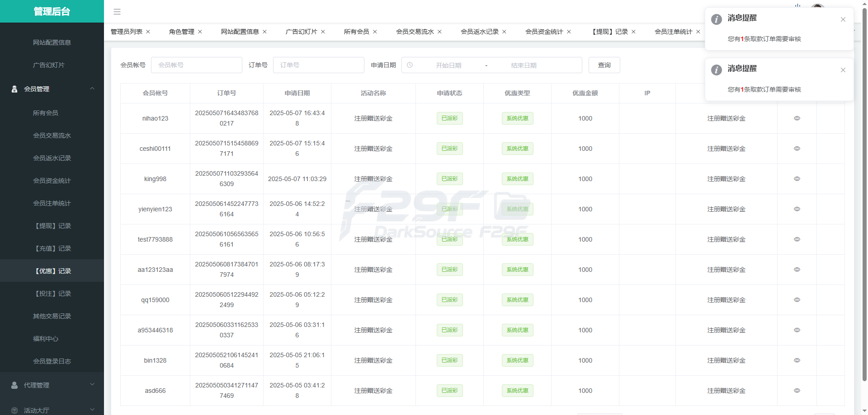Close the 会员注单统计 tab

tap(698, 32)
